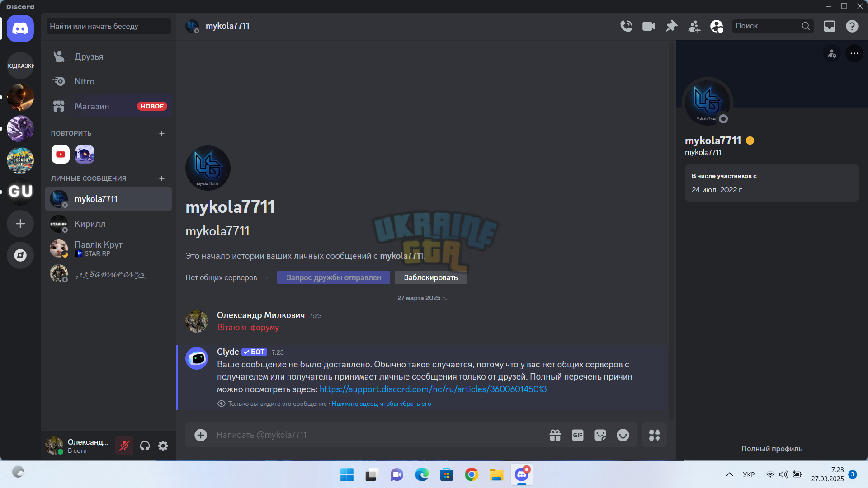Screen dimensions: 868x488
Task: Open friend options icon in profile panel
Action: point(832,53)
